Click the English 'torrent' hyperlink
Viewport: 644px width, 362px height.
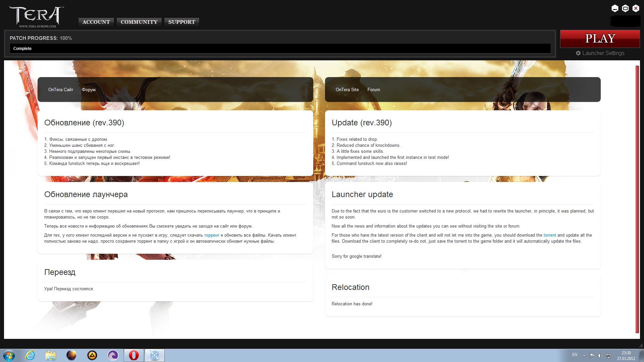point(550,235)
